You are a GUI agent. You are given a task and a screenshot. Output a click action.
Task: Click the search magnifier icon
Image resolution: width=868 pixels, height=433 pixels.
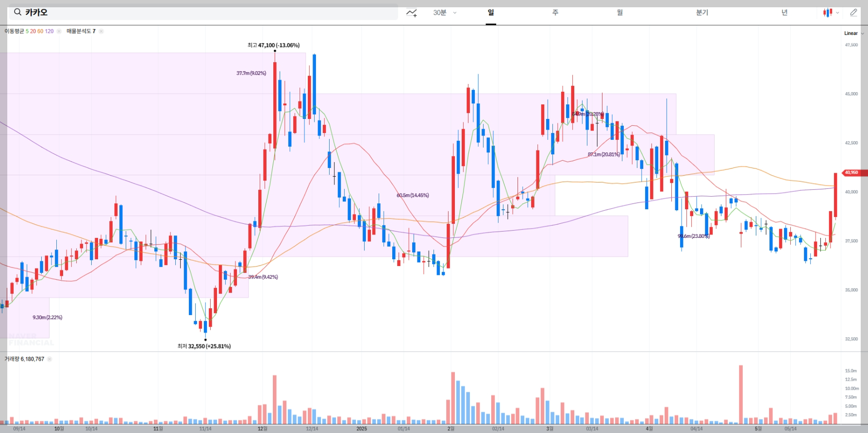17,12
